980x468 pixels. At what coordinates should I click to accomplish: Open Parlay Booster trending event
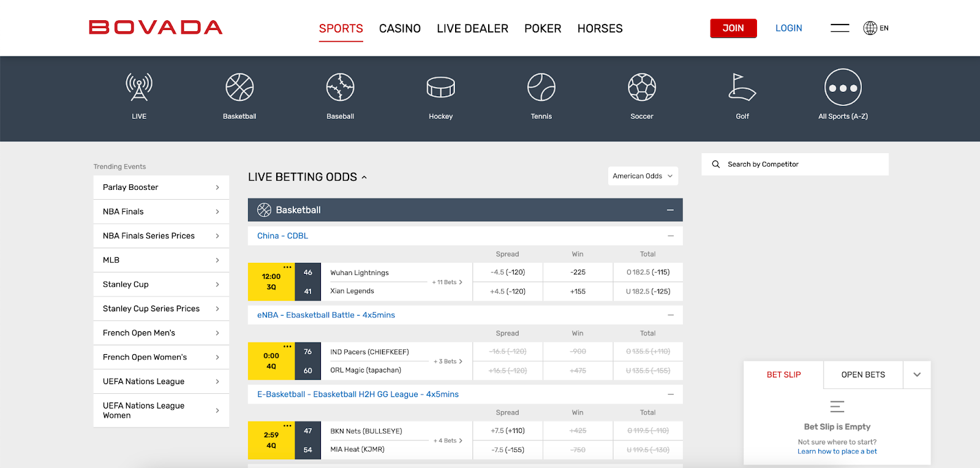pyautogui.click(x=161, y=187)
